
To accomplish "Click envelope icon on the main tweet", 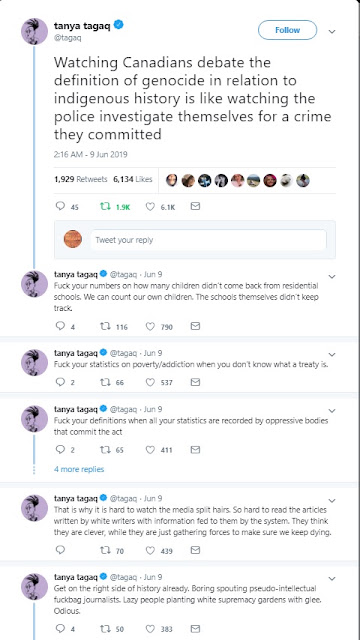I will [196, 207].
